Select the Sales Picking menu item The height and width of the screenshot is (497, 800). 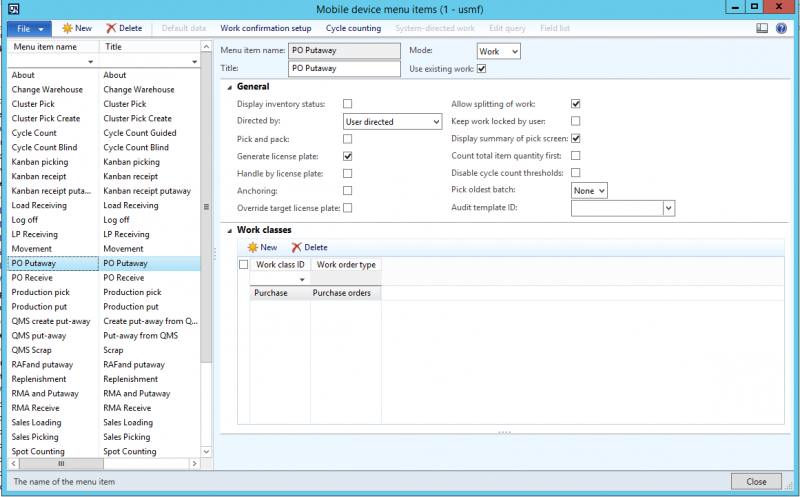coord(104,437)
